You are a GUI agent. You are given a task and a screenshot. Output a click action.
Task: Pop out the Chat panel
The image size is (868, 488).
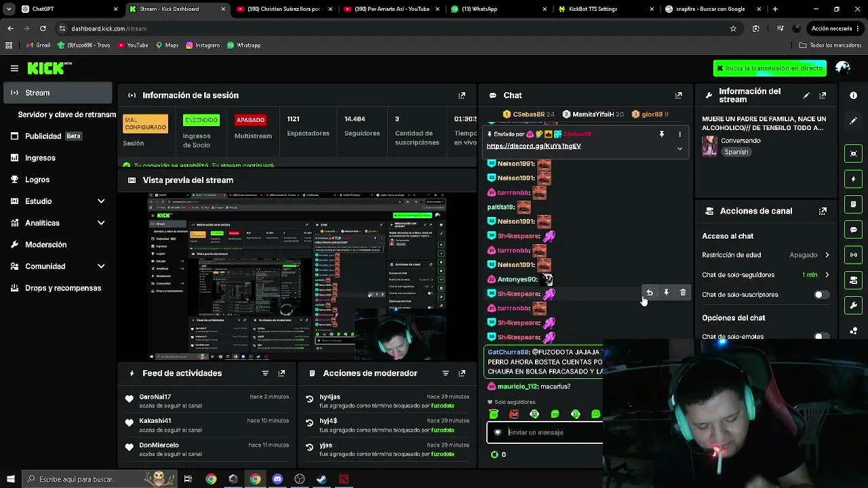coord(678,96)
